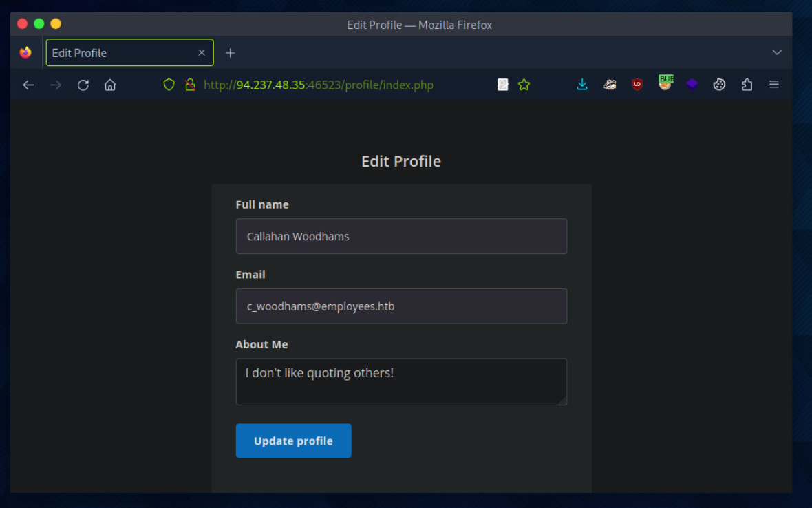Image resolution: width=812 pixels, height=508 pixels.
Task: Open a new tab with plus button
Action: (x=231, y=53)
